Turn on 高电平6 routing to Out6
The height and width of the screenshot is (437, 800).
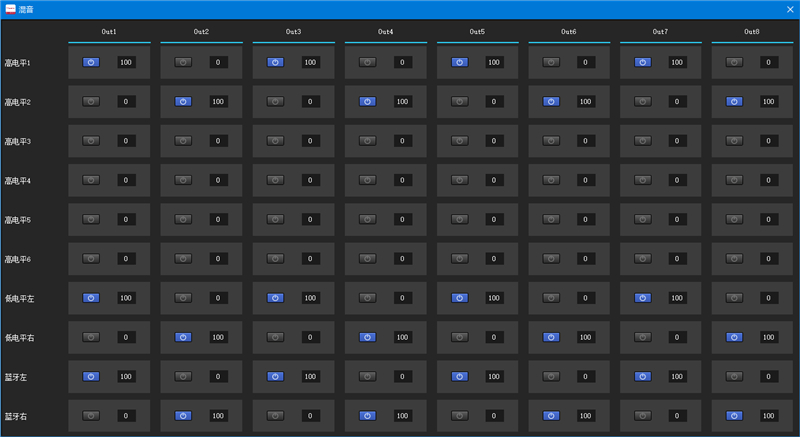(x=551, y=259)
